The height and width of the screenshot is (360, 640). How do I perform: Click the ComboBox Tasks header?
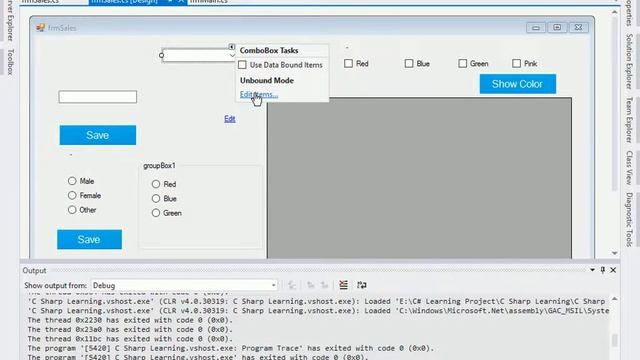(x=269, y=50)
